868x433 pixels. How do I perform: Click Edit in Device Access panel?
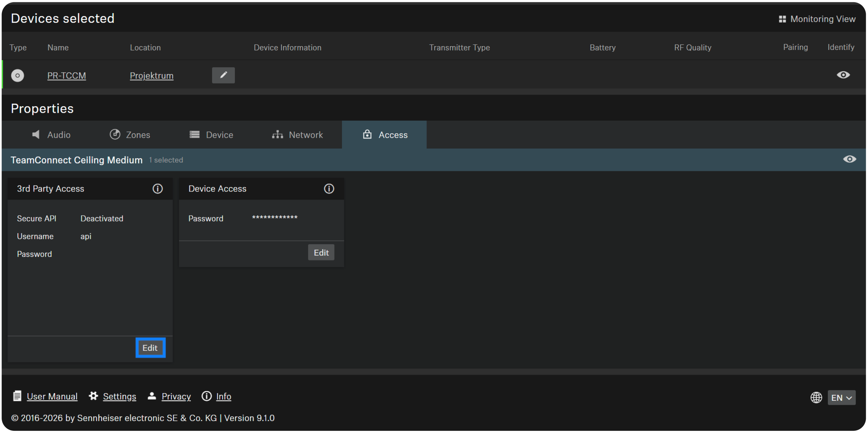tap(321, 253)
